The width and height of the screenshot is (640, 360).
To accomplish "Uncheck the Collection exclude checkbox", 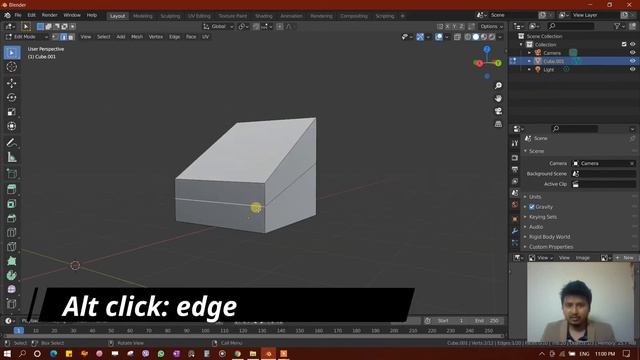I will (x=624, y=44).
